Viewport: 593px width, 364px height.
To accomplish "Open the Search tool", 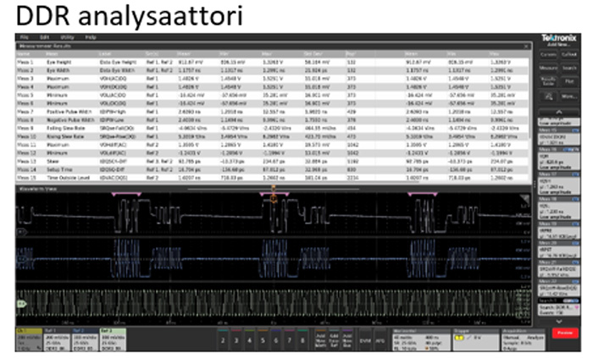I will click(x=569, y=68).
